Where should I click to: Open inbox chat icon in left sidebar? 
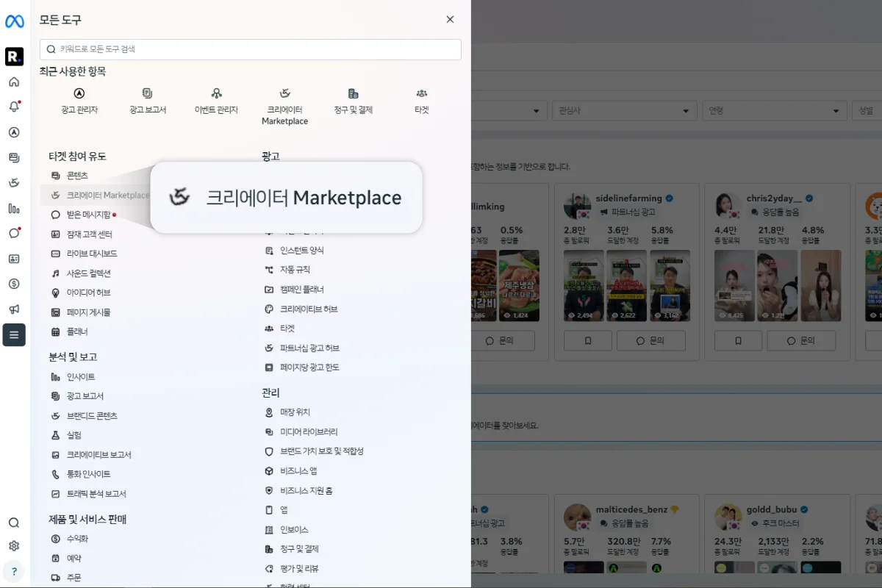(x=14, y=233)
